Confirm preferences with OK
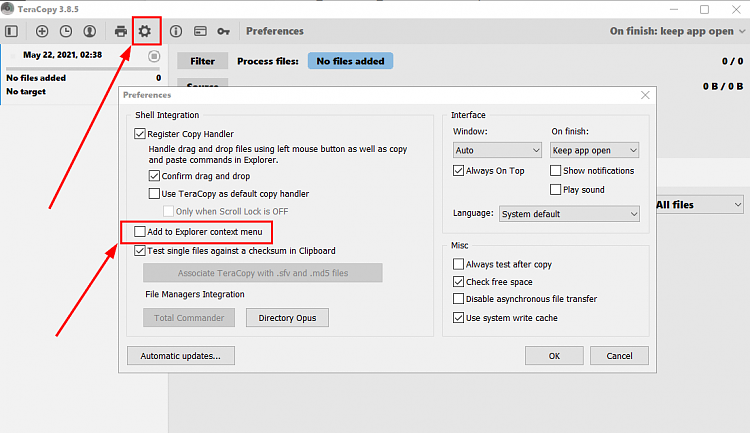Image resolution: width=750 pixels, height=433 pixels. pos(554,355)
